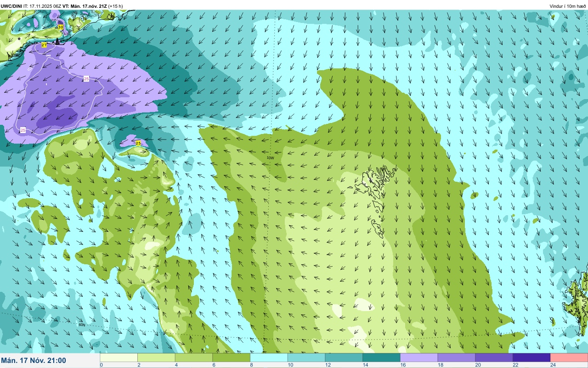Click the yellow '30' wind speed label
588x368 pixels.
tap(61, 28)
